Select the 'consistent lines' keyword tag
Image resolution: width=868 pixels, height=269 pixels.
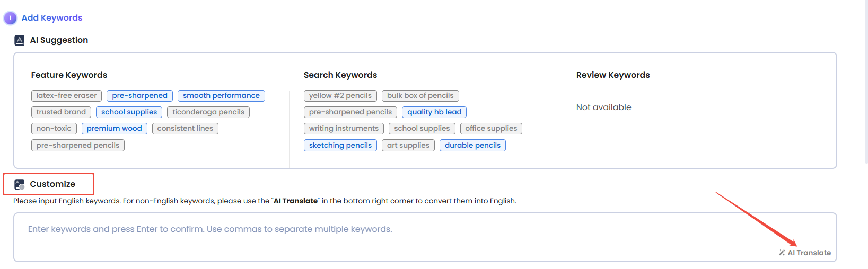(x=185, y=129)
